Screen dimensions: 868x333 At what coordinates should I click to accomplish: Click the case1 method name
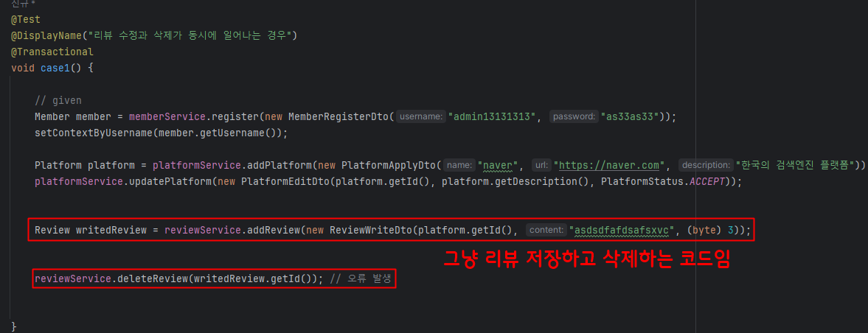(57, 69)
